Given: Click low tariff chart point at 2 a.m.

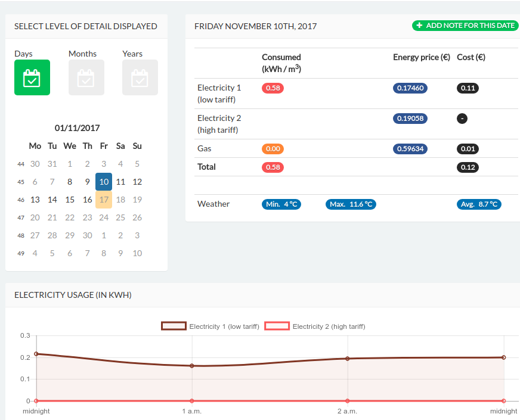Looking at the screenshot, I should 348,359.
